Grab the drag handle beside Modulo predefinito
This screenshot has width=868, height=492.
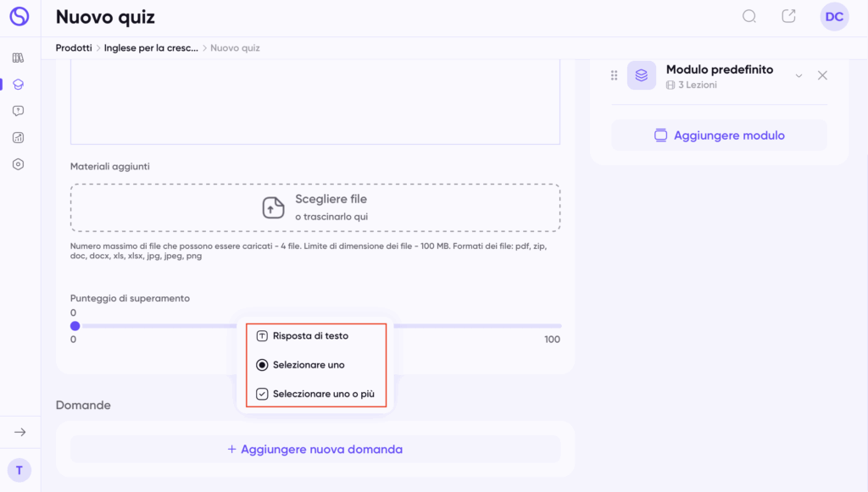tap(615, 76)
